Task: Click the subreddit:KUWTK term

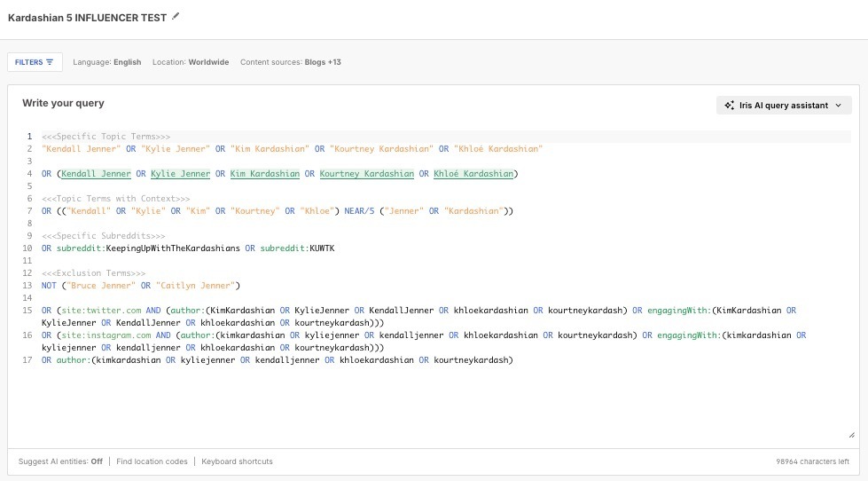Action: [297, 248]
